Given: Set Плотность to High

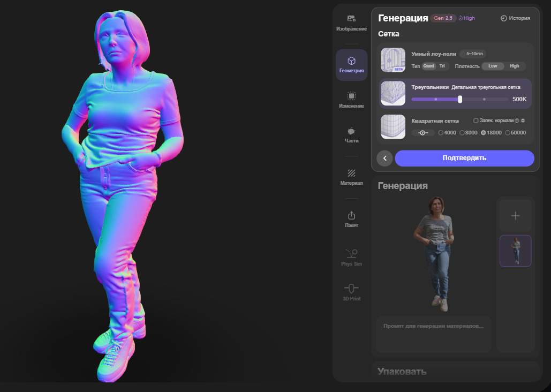Looking at the screenshot, I should (x=514, y=66).
